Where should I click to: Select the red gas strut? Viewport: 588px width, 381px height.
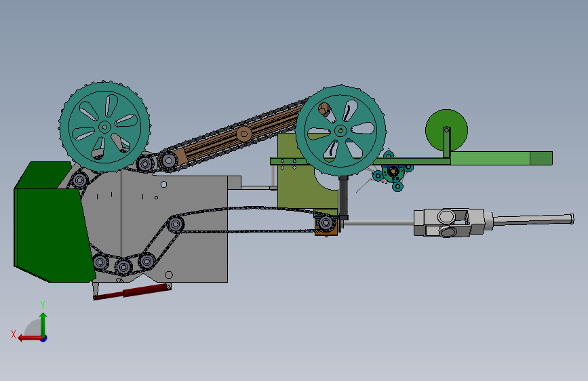(132, 292)
